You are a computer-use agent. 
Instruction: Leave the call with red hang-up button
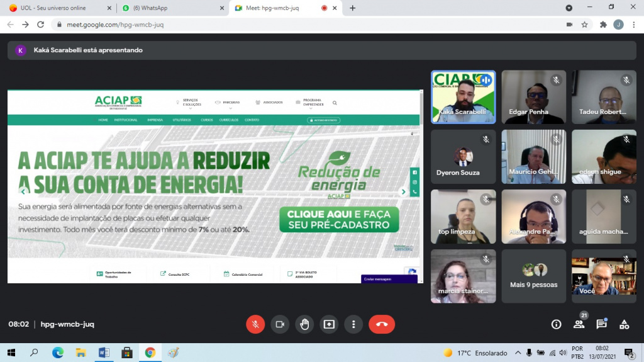point(382,324)
